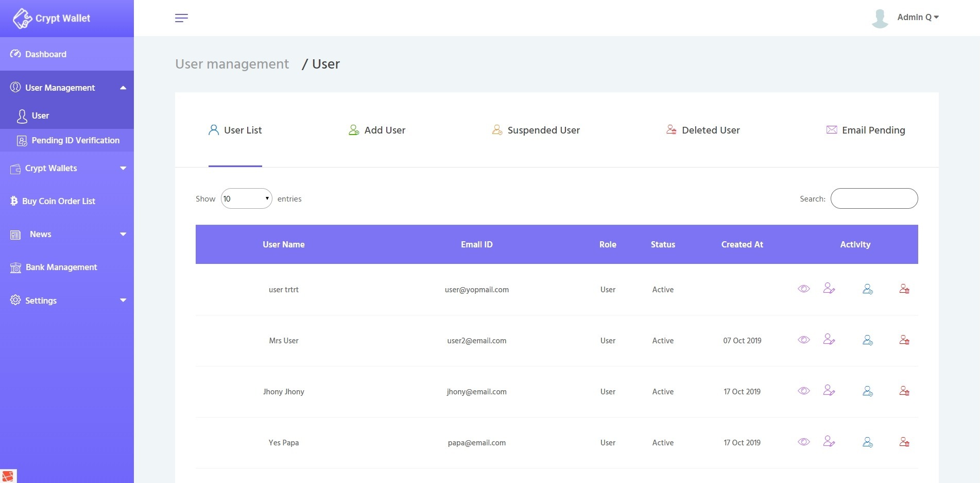The height and width of the screenshot is (483, 980).
Task: Switch to the Suspended User tab
Action: pos(536,130)
